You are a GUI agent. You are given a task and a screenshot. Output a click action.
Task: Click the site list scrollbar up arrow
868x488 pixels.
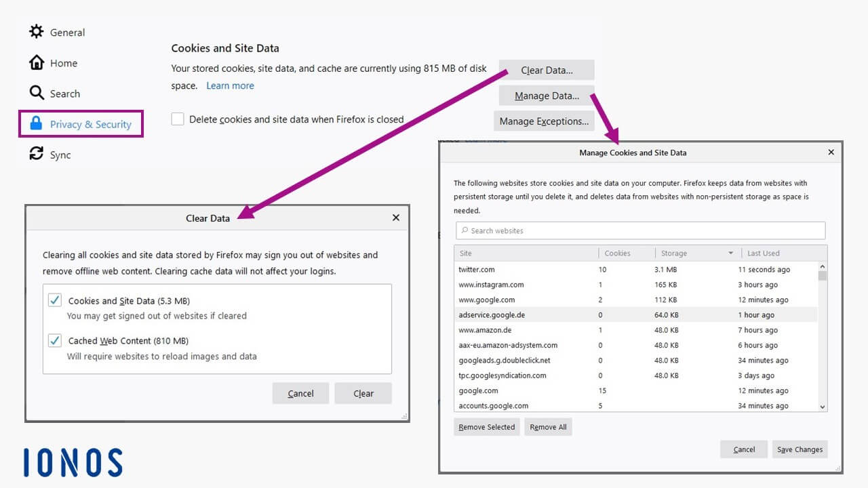[x=823, y=266]
